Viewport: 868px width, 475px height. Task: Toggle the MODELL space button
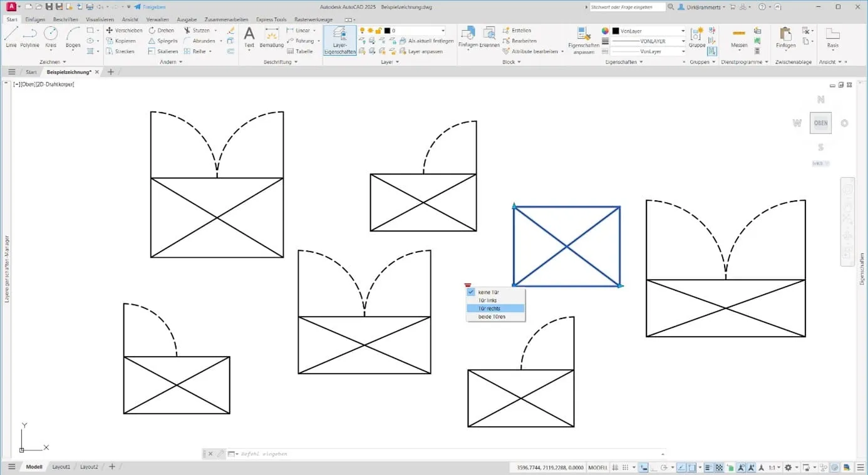[x=597, y=467]
